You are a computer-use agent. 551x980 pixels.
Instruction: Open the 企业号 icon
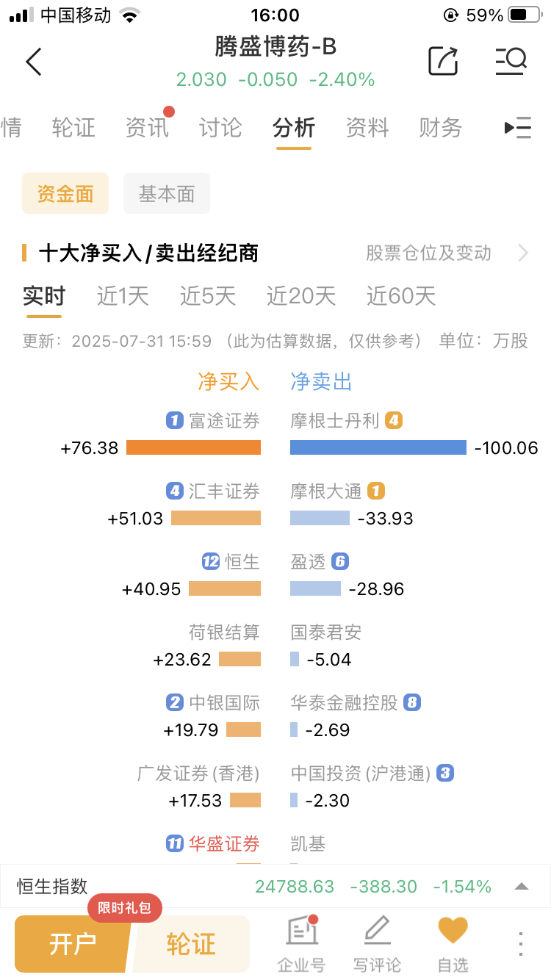coord(301,931)
